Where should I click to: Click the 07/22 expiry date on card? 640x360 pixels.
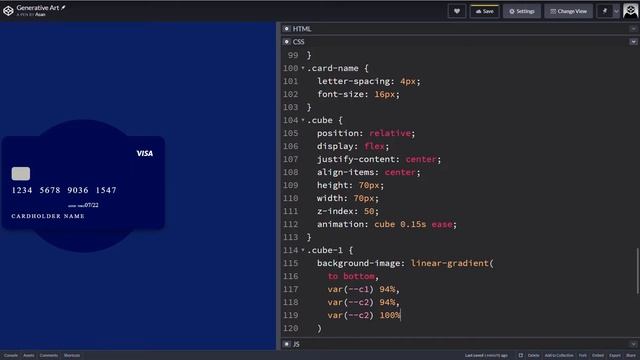(91, 205)
